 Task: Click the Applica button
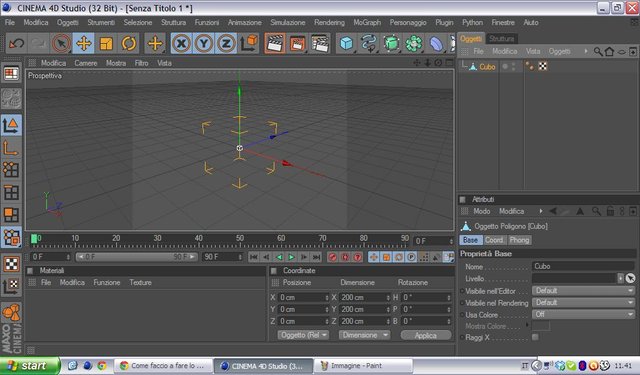426,335
